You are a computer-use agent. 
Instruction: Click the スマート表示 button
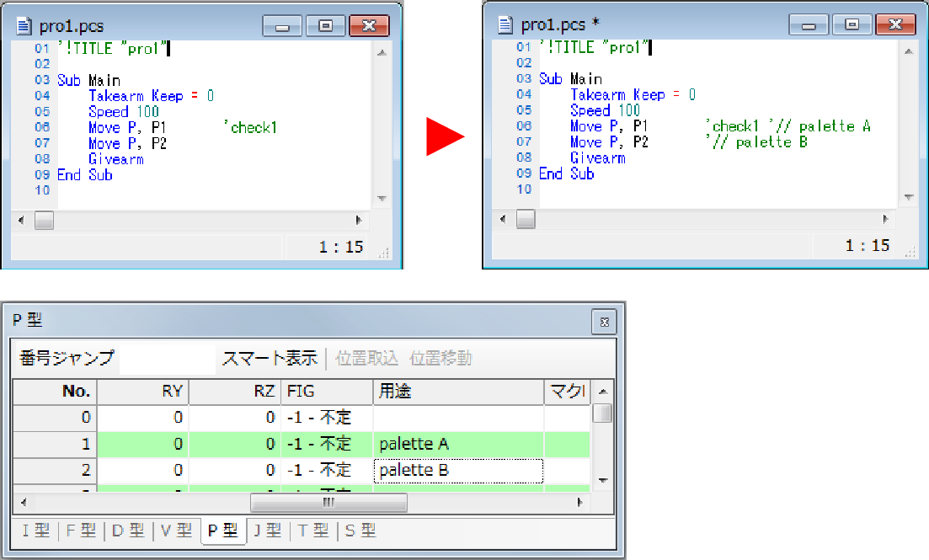pos(270,358)
